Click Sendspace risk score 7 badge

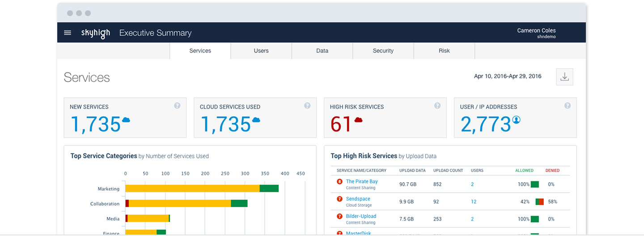(x=339, y=199)
